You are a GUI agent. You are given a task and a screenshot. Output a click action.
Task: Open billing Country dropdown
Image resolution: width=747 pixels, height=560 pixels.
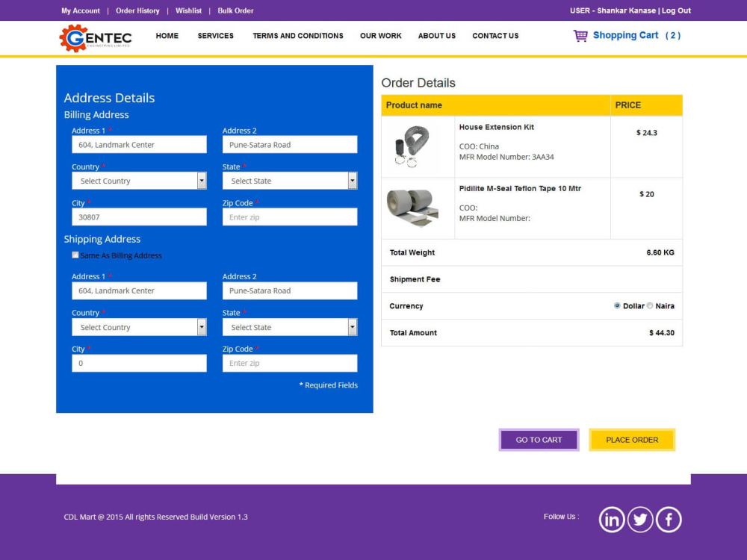[139, 181]
